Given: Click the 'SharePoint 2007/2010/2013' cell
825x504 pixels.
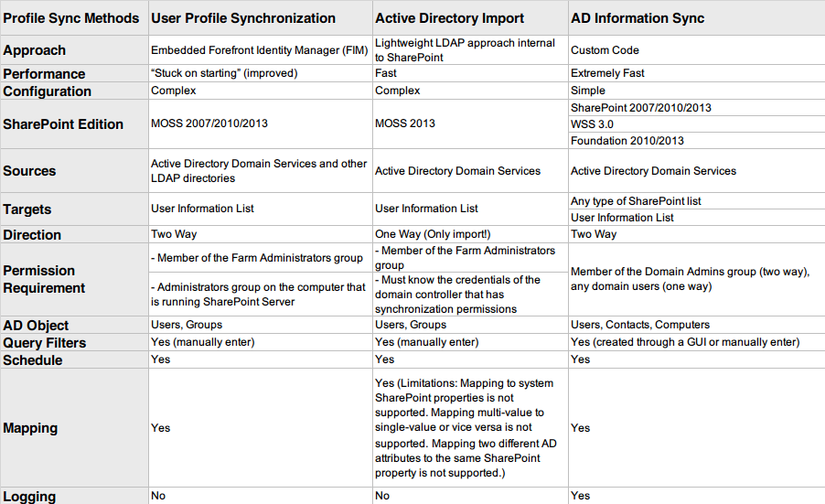Looking at the screenshot, I should coord(697,107).
